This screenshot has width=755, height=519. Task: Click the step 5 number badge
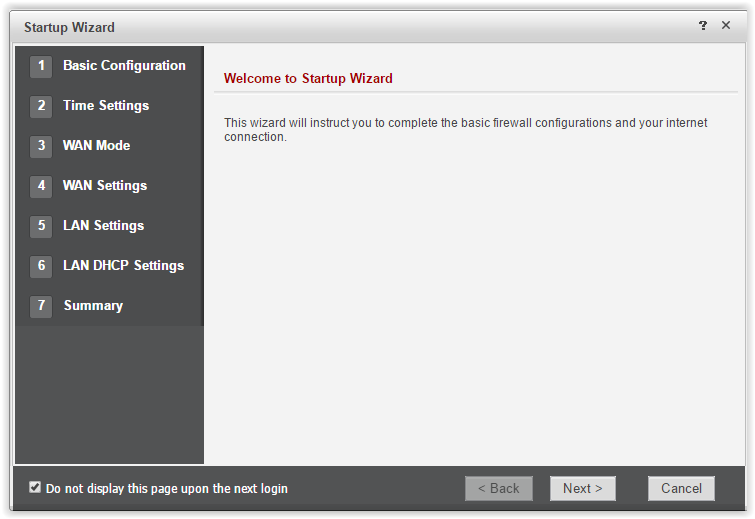tap(41, 226)
